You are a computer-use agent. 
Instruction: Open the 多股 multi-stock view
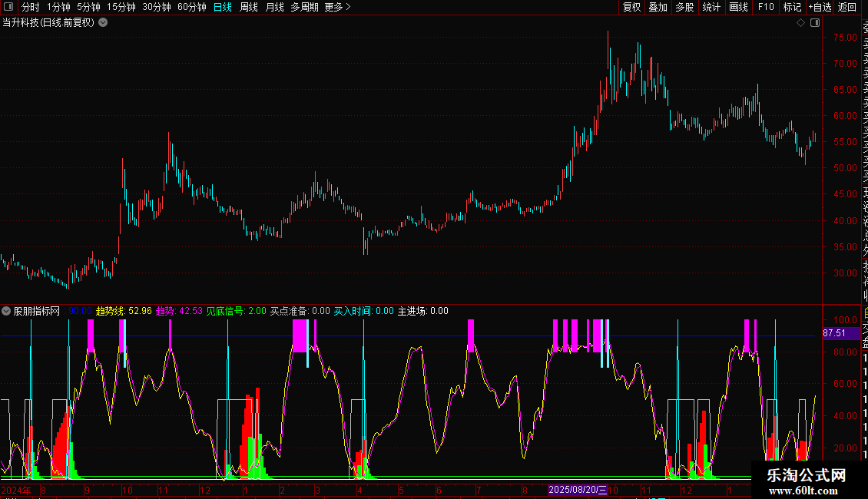(684, 7)
